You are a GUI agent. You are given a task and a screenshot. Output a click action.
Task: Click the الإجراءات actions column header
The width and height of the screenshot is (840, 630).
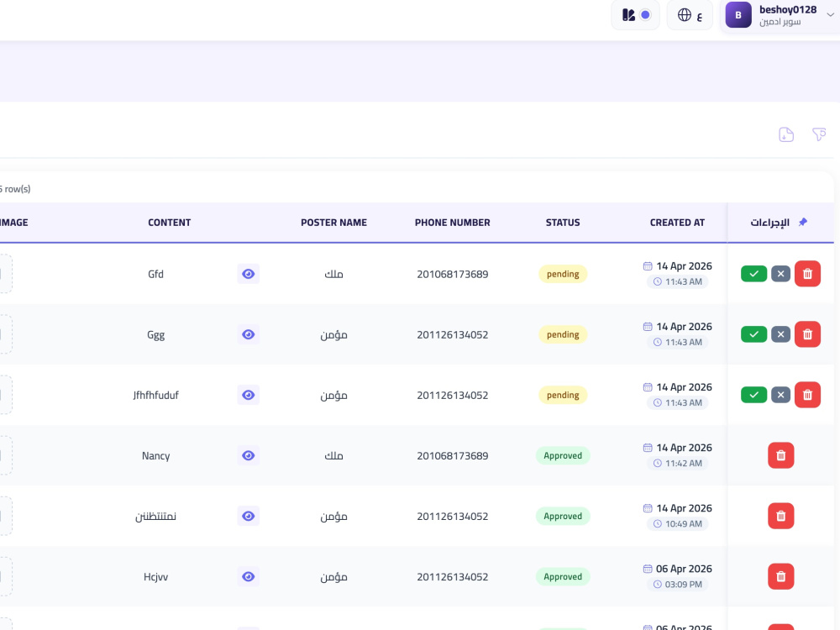[x=769, y=223]
